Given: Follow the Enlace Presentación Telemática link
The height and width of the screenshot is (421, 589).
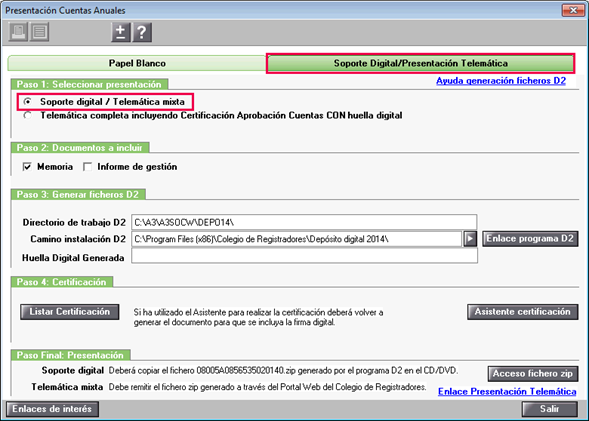Looking at the screenshot, I should (x=507, y=391).
